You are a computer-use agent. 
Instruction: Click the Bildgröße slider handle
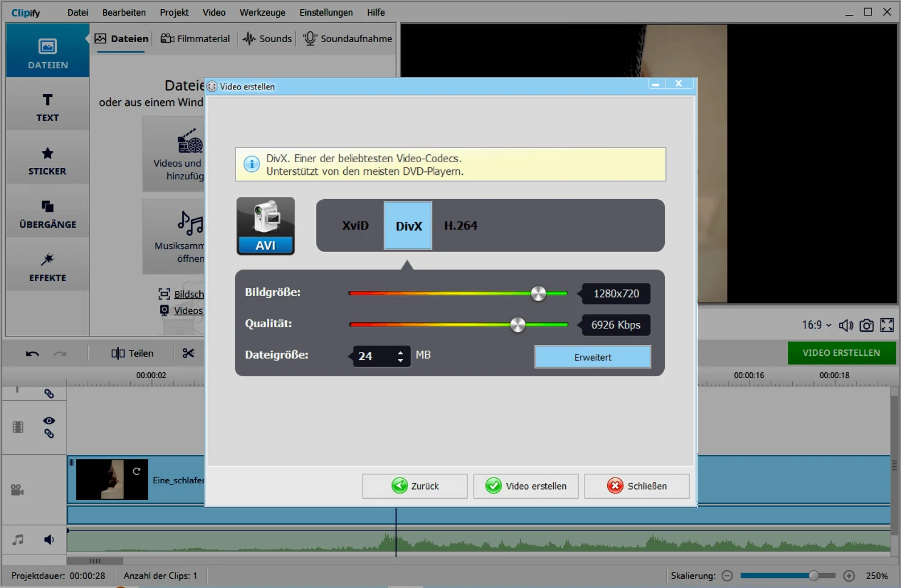point(538,293)
